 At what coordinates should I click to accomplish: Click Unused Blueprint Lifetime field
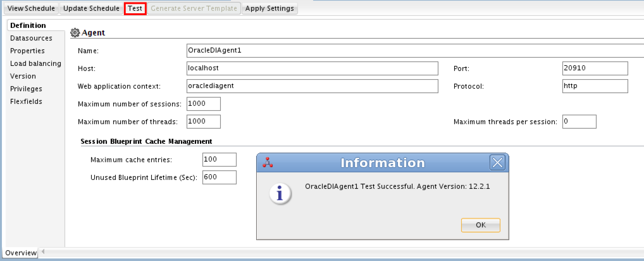point(220,177)
